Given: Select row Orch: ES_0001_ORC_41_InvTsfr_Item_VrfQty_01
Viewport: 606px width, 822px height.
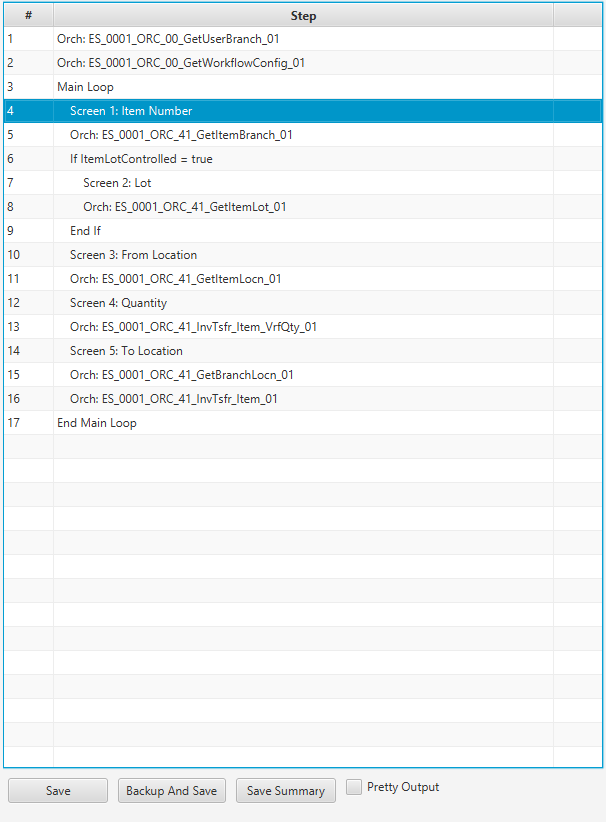Looking at the screenshot, I should pyautogui.click(x=303, y=327).
